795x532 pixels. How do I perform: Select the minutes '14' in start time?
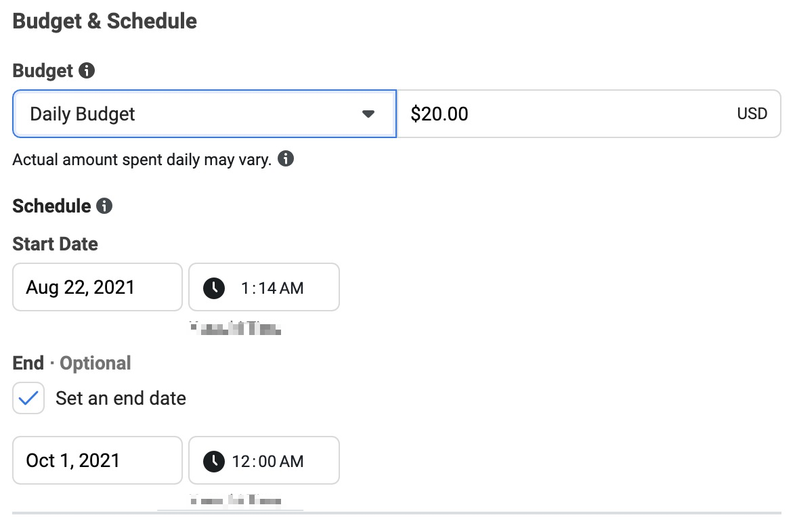pyautogui.click(x=266, y=288)
